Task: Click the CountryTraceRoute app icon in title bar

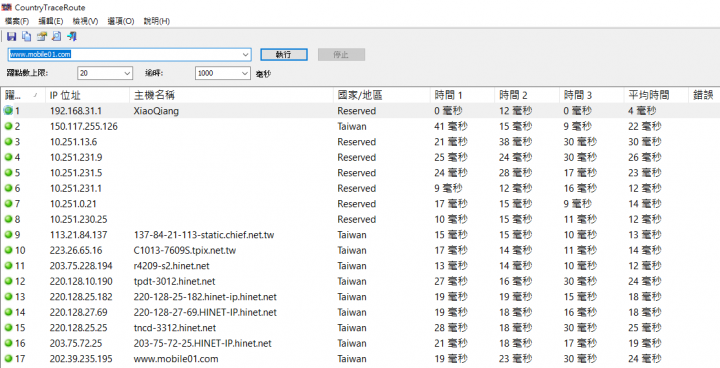Action: 6,7
